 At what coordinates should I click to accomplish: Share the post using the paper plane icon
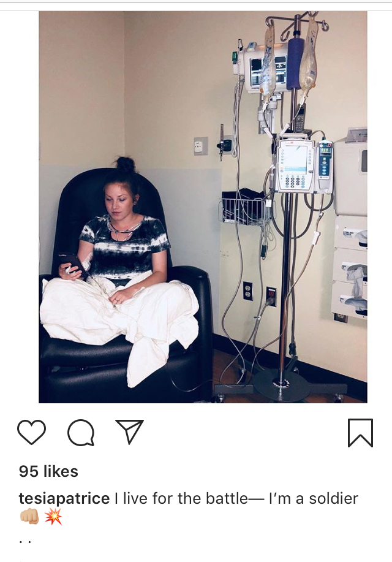129,431
